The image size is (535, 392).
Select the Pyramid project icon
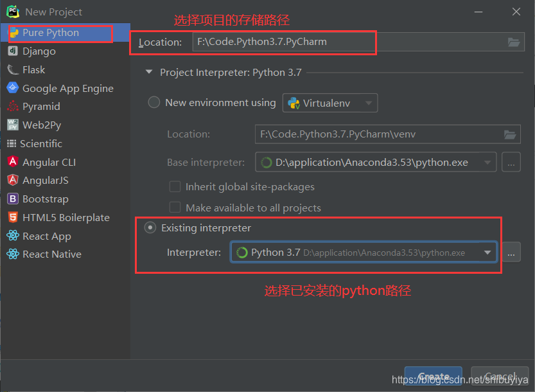[x=13, y=106]
